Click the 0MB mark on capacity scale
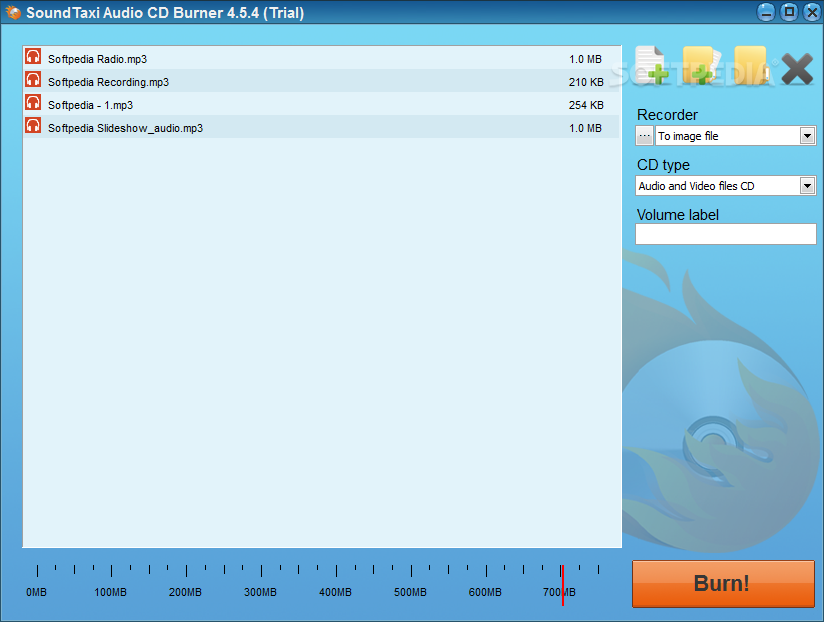The width and height of the screenshot is (824, 622). [x=36, y=592]
